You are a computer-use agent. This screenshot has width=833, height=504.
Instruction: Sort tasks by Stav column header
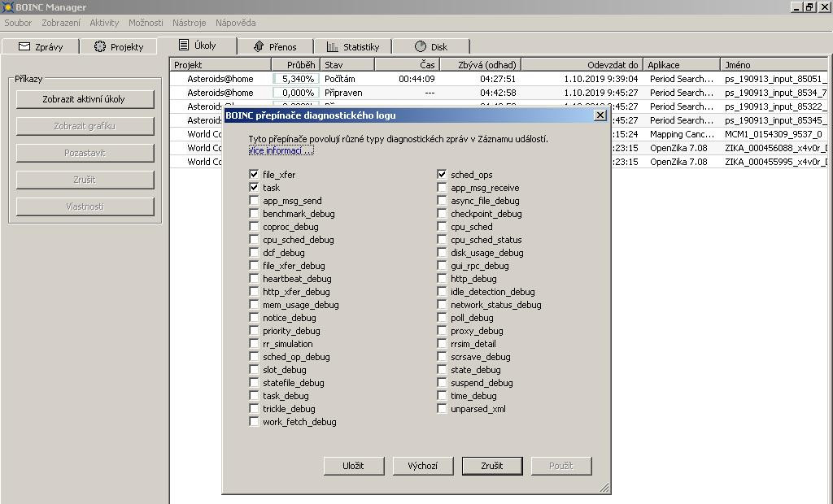tap(347, 65)
